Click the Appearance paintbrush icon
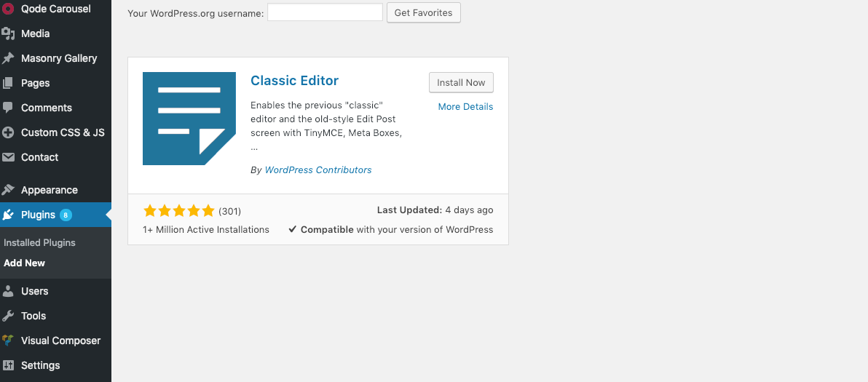This screenshot has width=868, height=382. (x=8, y=190)
